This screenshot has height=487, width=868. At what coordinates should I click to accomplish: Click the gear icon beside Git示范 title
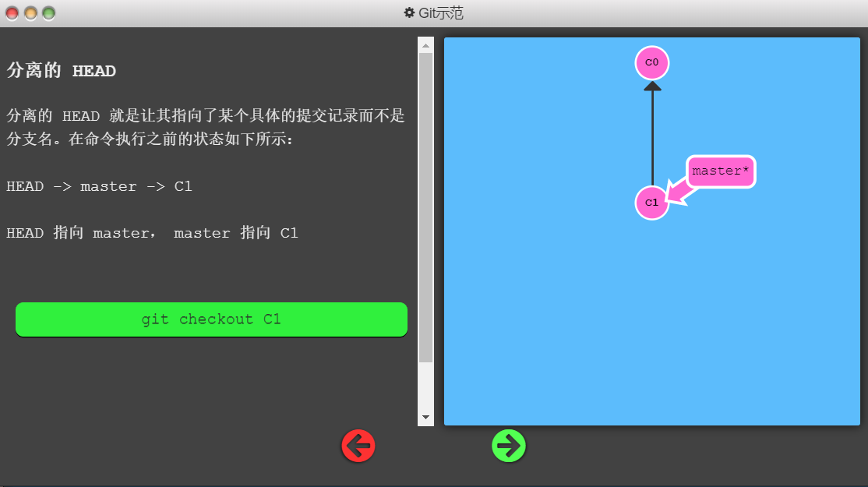click(x=409, y=13)
